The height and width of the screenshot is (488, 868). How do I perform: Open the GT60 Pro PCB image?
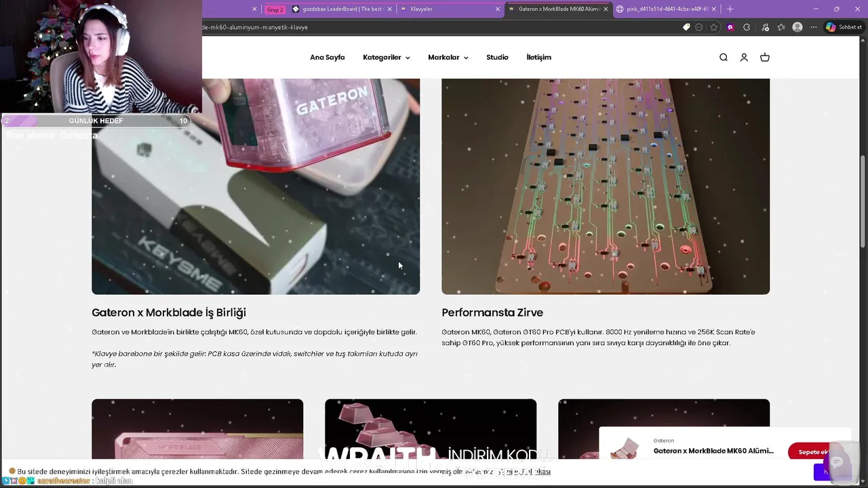pyautogui.click(x=606, y=186)
